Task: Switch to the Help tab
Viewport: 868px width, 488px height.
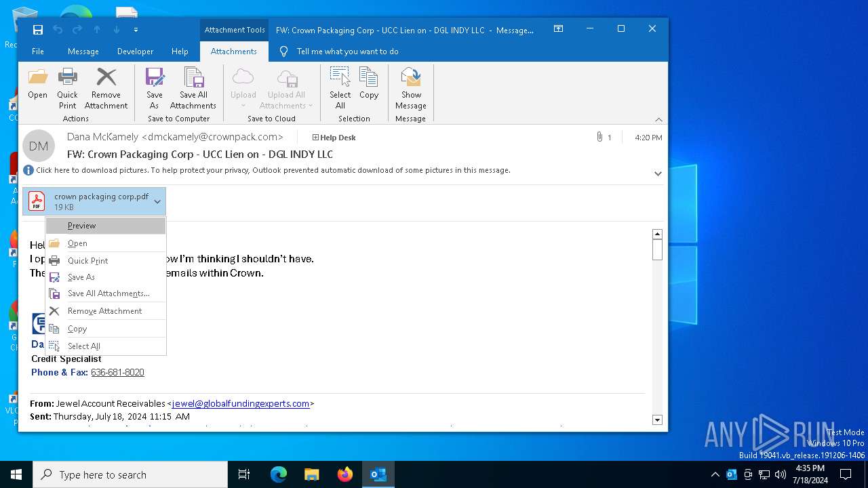Action: 180,52
